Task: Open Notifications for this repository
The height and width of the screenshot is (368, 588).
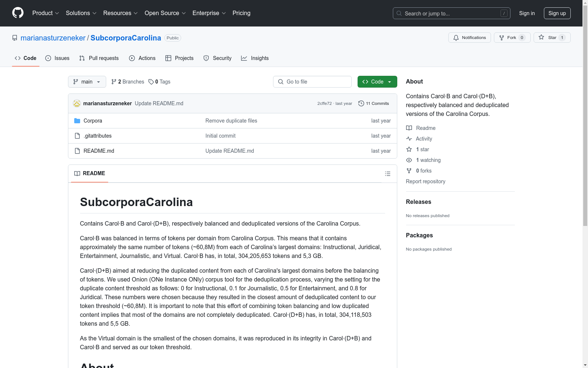Action: [x=469, y=38]
